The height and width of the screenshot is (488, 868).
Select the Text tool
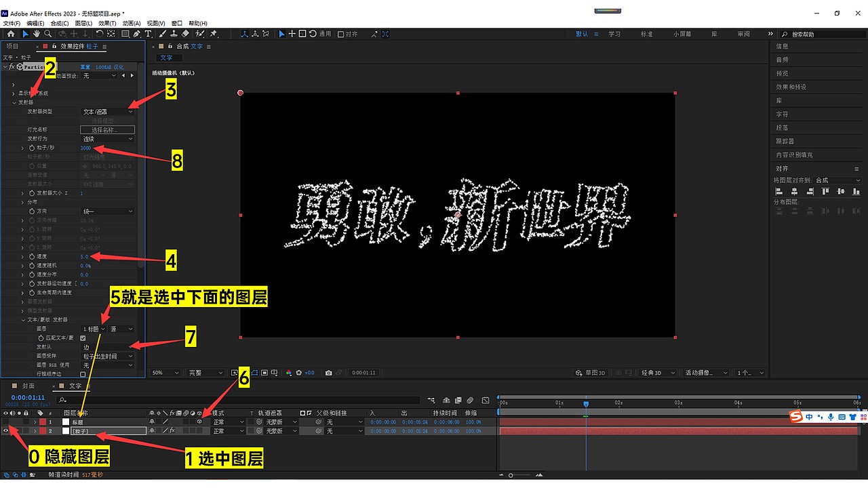click(x=148, y=33)
